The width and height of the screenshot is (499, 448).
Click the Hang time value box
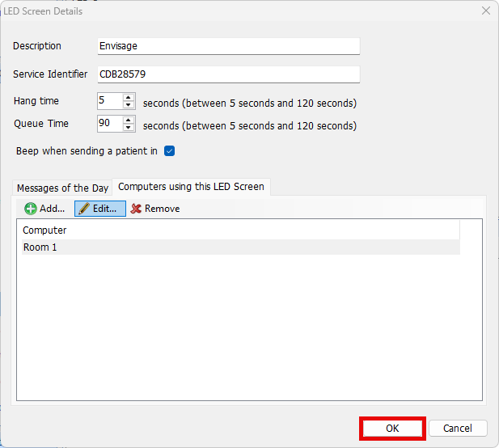pos(108,101)
